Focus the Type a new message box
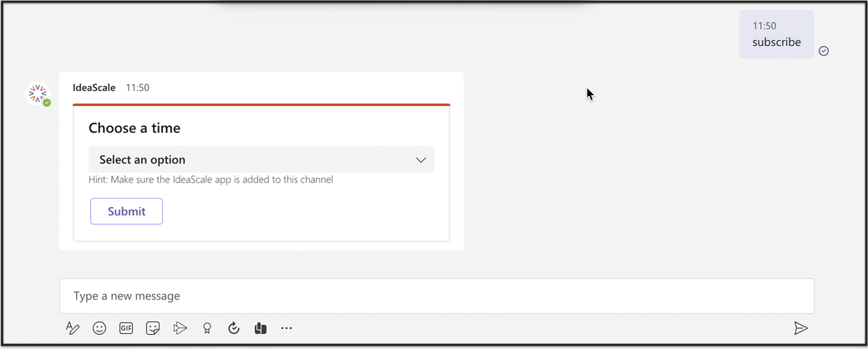This screenshot has width=868, height=349. (x=437, y=296)
